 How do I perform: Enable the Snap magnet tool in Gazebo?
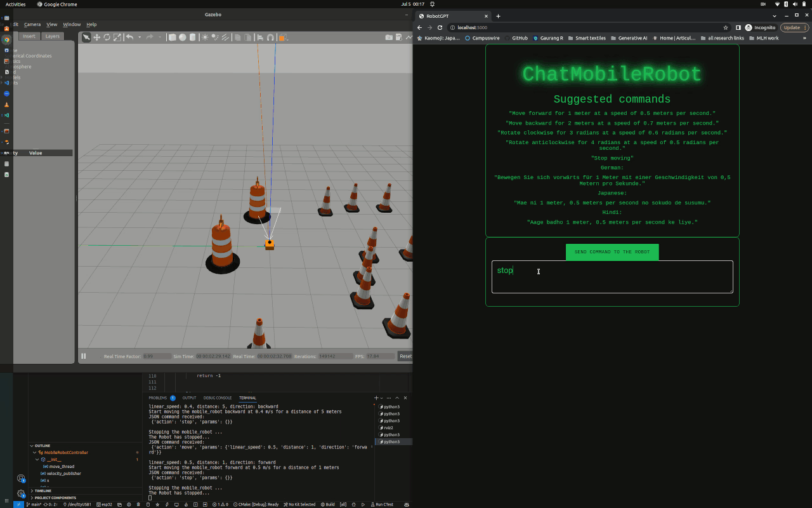[270, 37]
